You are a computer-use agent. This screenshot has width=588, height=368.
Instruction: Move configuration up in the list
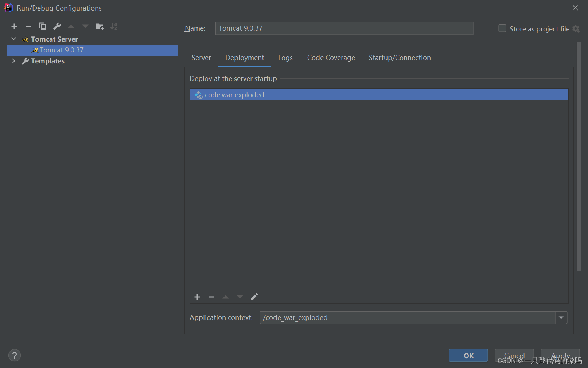pyautogui.click(x=71, y=26)
